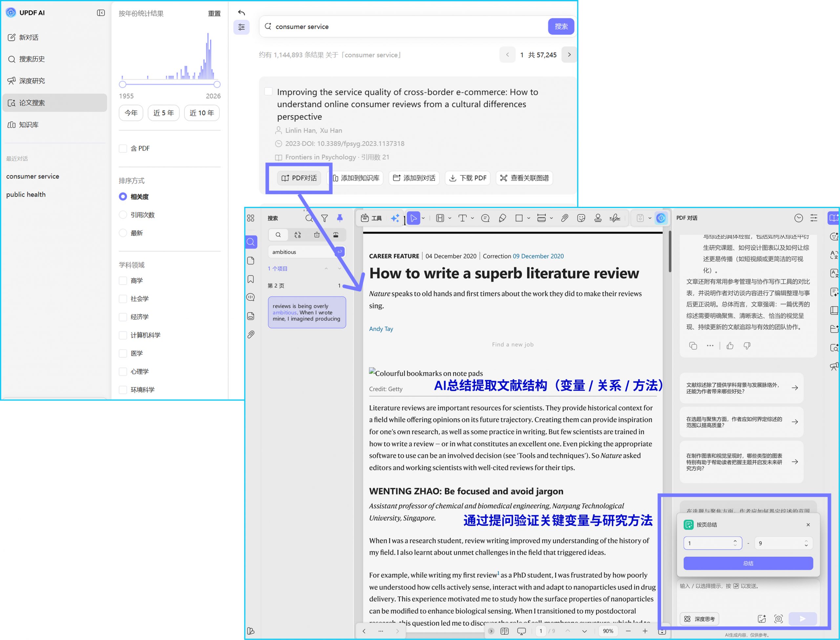Click the back arrow above filter icon
This screenshot has height=640, width=840.
tap(241, 12)
